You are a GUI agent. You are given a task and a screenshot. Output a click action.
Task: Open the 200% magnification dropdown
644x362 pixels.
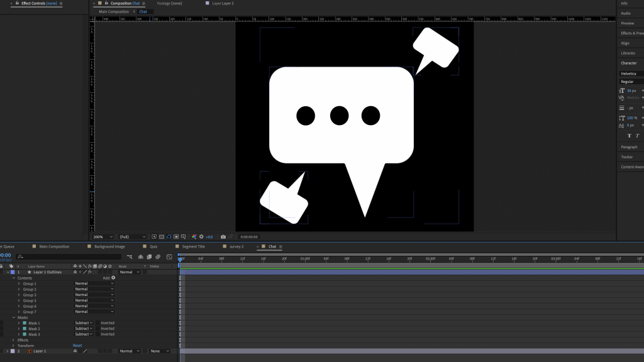pos(103,237)
